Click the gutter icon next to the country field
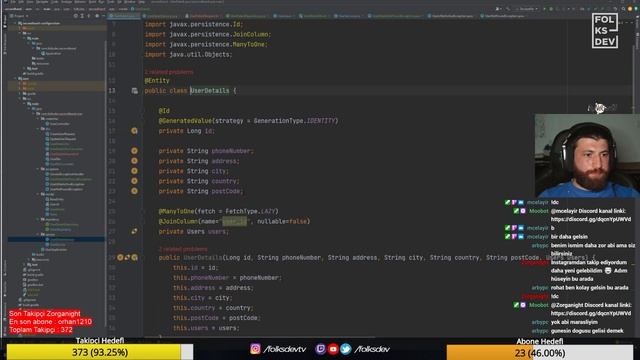Screen dimensions: 640x360 point(134,181)
